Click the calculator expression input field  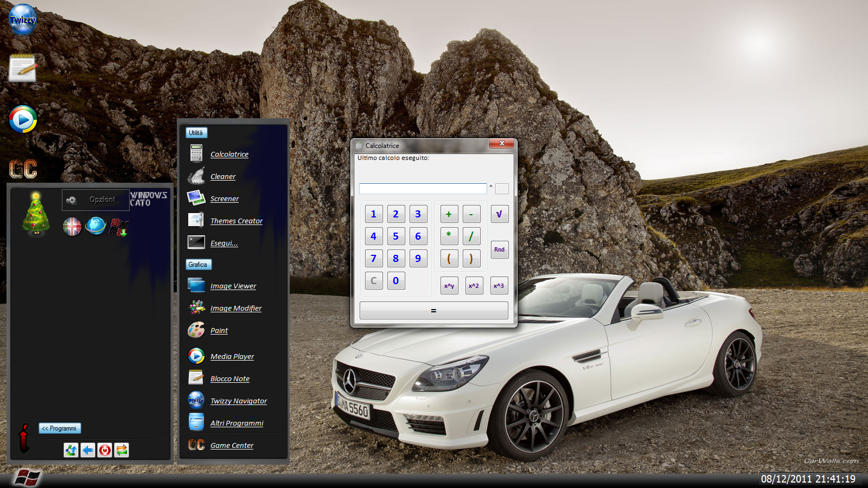(423, 189)
